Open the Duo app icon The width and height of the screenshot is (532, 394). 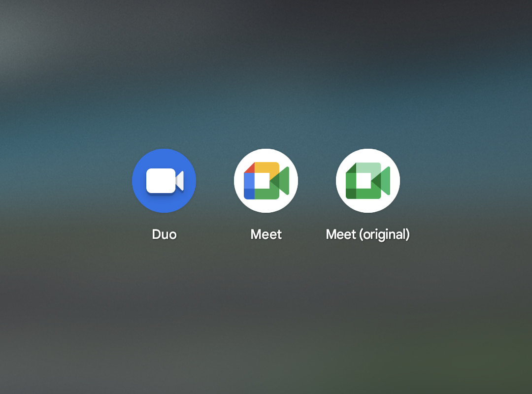tap(164, 181)
